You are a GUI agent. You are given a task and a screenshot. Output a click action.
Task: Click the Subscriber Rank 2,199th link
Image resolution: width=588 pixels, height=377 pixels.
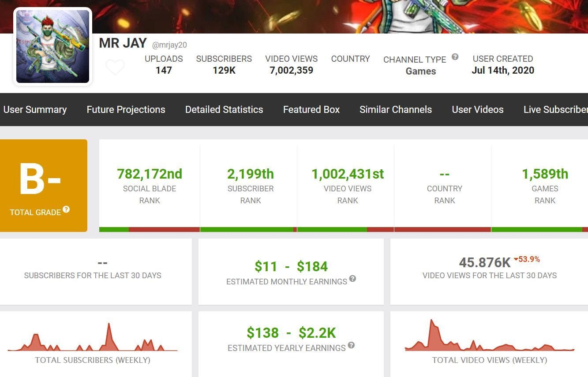[251, 174]
